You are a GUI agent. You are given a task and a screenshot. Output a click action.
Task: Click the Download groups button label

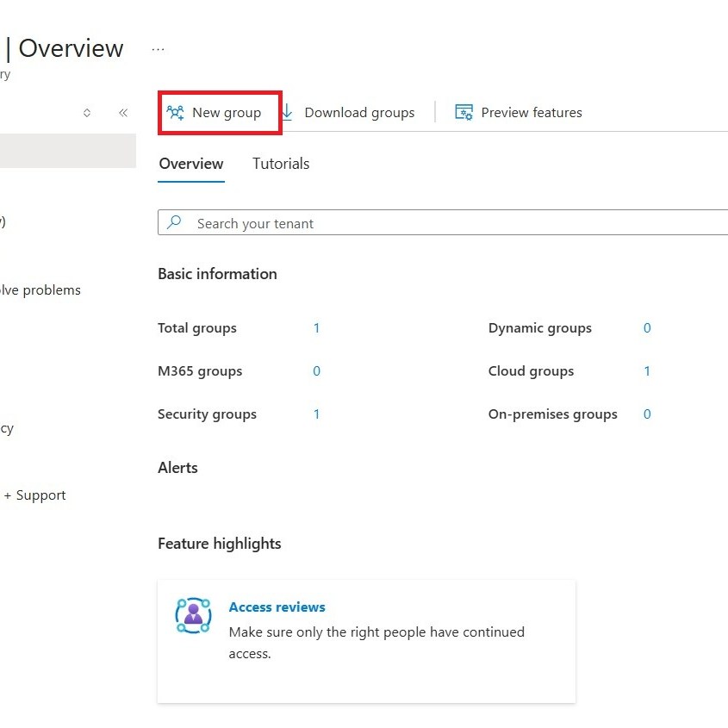click(359, 113)
